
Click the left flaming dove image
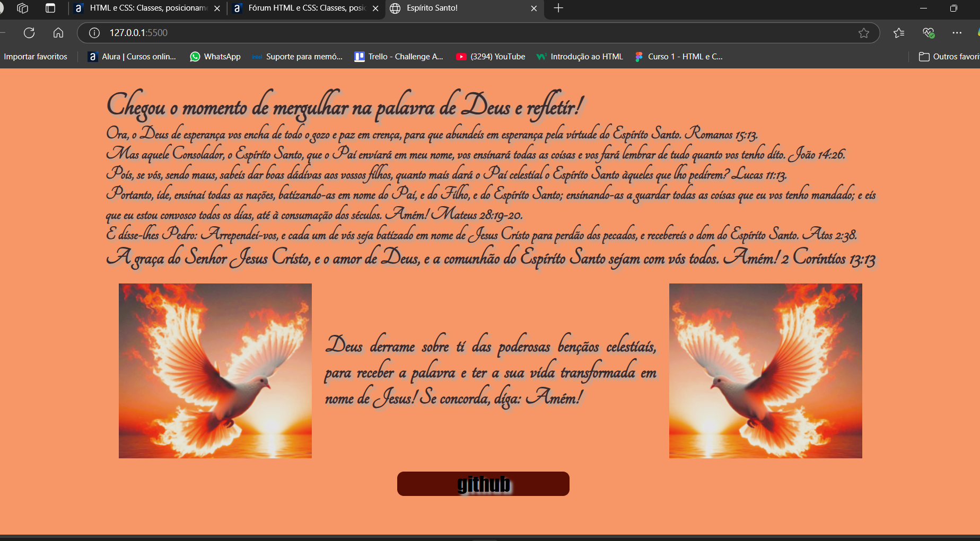[215, 371]
